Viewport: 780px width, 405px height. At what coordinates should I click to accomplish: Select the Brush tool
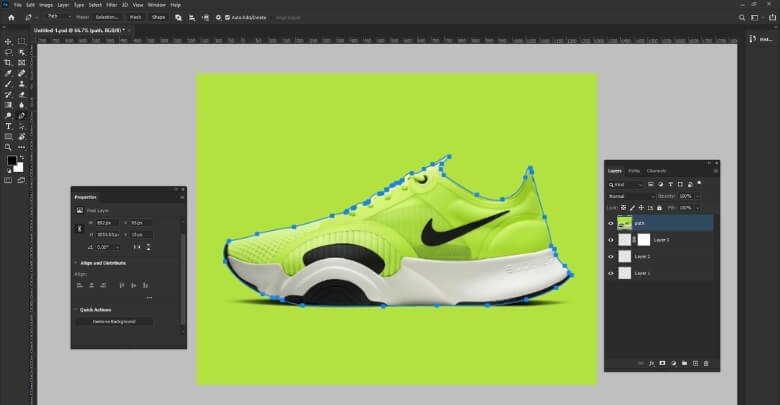click(8, 84)
